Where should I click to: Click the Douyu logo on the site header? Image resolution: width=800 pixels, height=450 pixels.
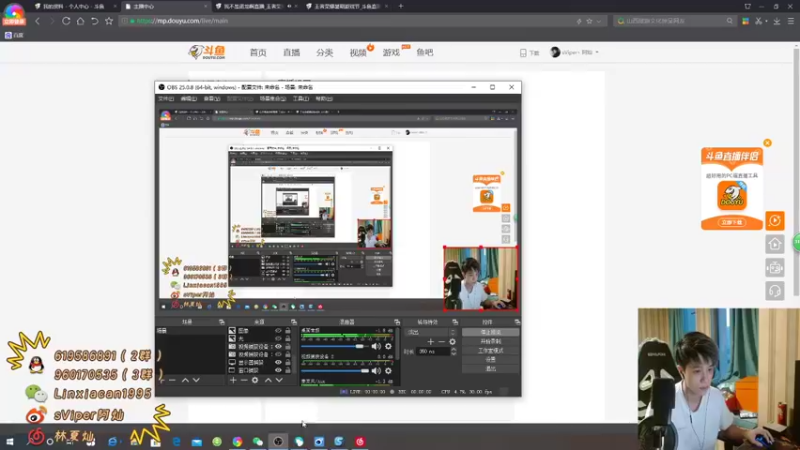[207, 52]
